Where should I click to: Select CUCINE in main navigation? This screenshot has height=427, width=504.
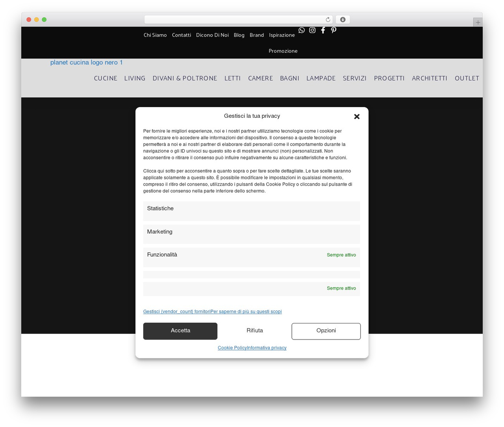106,78
